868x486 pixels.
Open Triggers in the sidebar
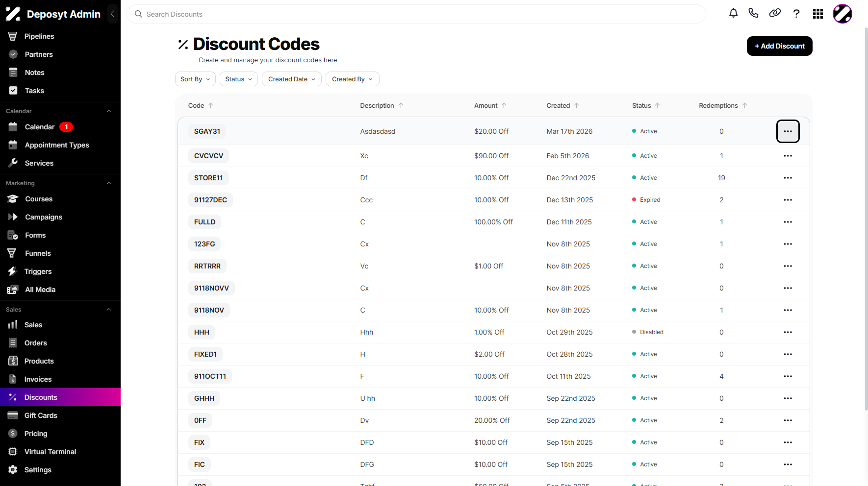click(60, 271)
